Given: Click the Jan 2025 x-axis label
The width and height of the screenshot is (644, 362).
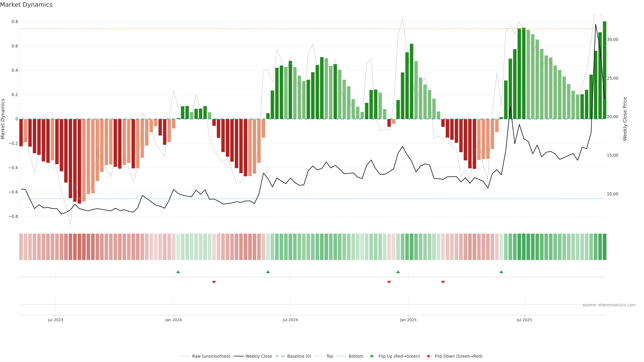Looking at the screenshot, I should coord(408,320).
